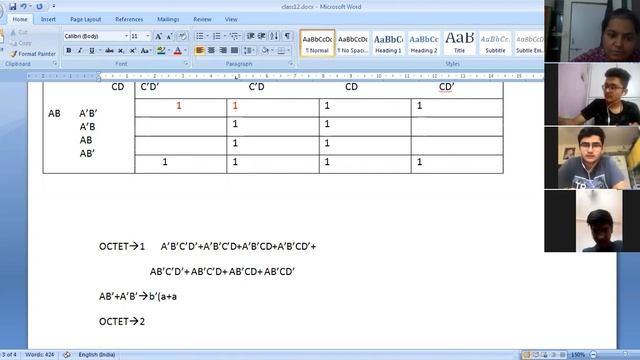Toggle italic formatting

80,51
